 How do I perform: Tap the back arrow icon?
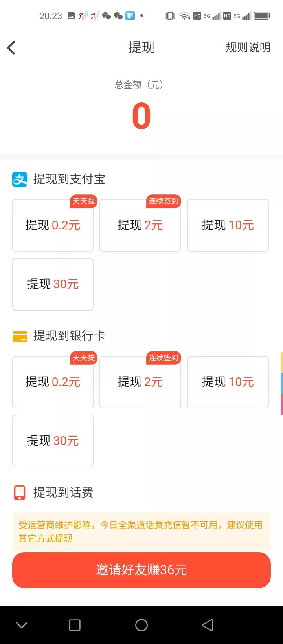click(x=11, y=48)
